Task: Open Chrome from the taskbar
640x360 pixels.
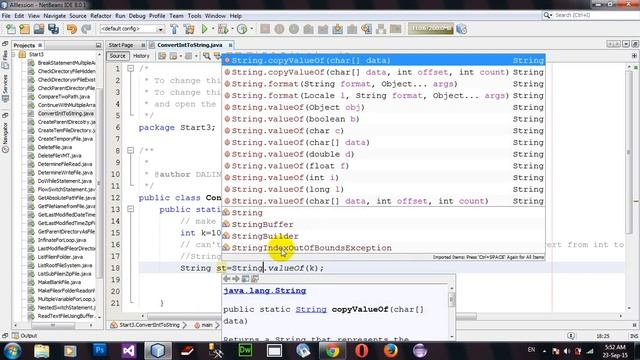Action: coord(332,351)
